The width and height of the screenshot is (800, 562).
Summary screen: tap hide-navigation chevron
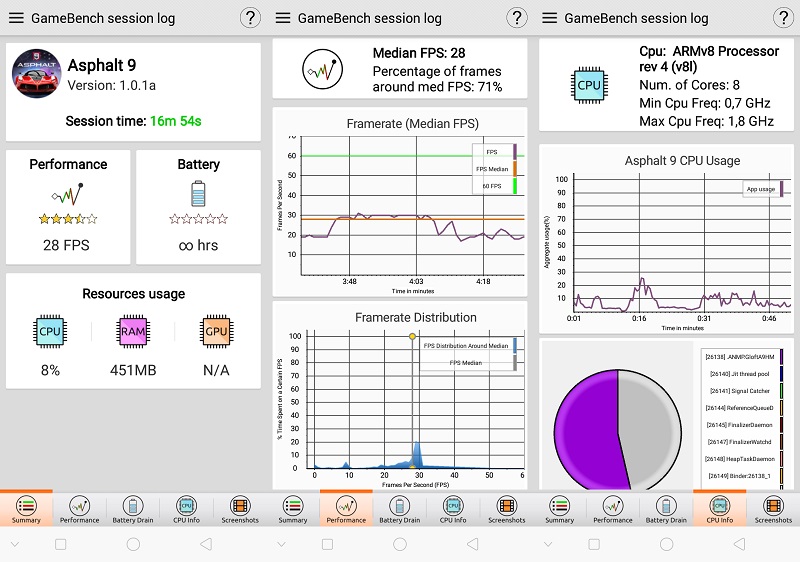tap(15, 544)
